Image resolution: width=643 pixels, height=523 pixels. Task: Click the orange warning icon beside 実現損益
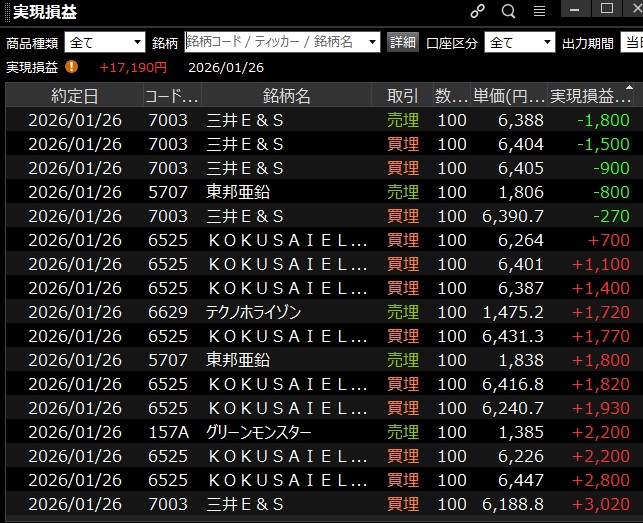(71, 67)
